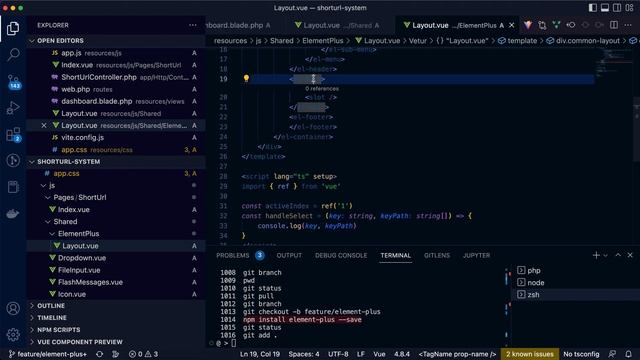The image size is (640, 360).
Task: Click feature/element-plus branch in status bar
Action: [48, 354]
